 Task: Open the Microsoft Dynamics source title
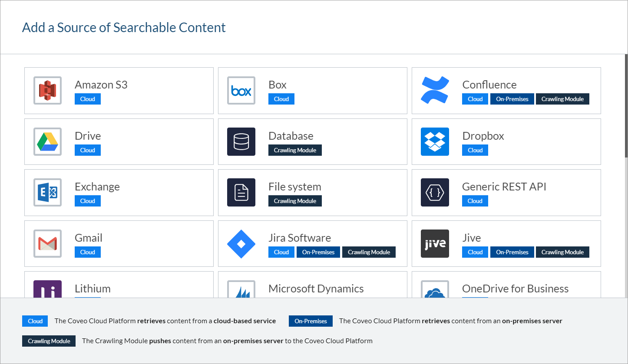coord(316,289)
